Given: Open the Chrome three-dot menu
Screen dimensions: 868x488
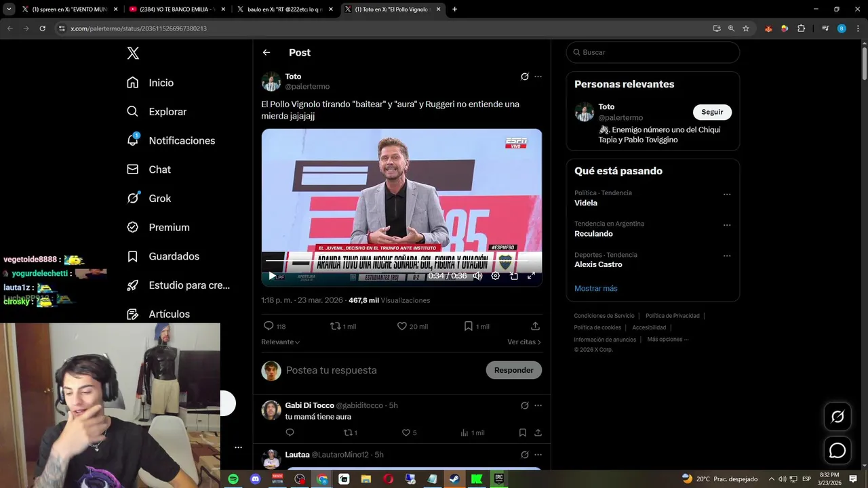Looking at the screenshot, I should (x=856, y=28).
